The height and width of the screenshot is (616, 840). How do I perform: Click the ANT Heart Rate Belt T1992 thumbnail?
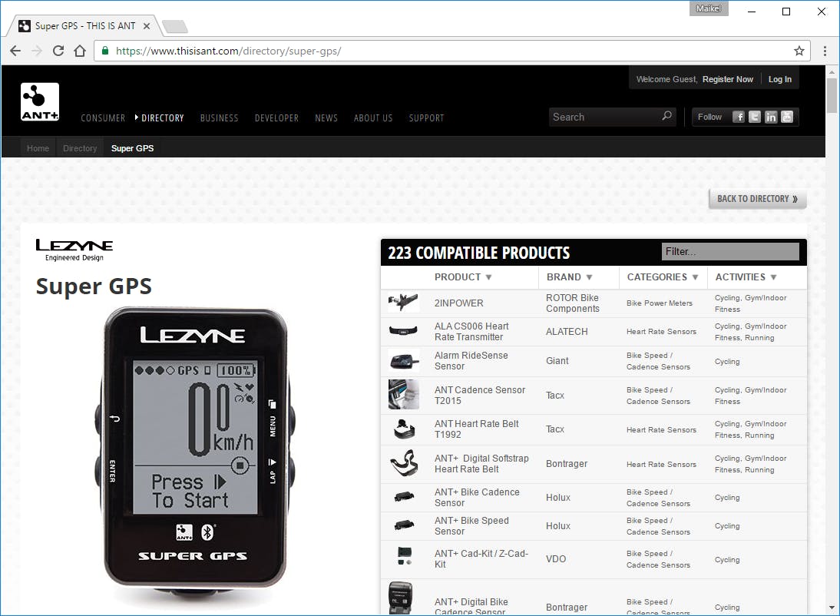pos(405,429)
